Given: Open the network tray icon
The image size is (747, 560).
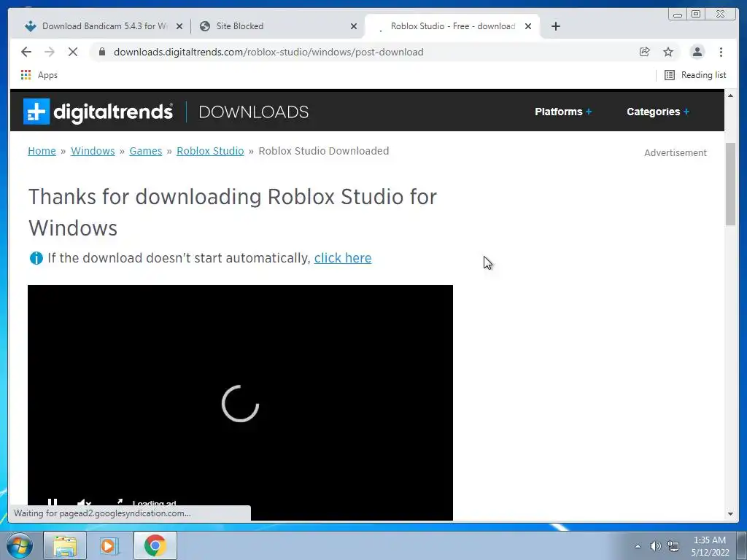Looking at the screenshot, I should pyautogui.click(x=673, y=546).
